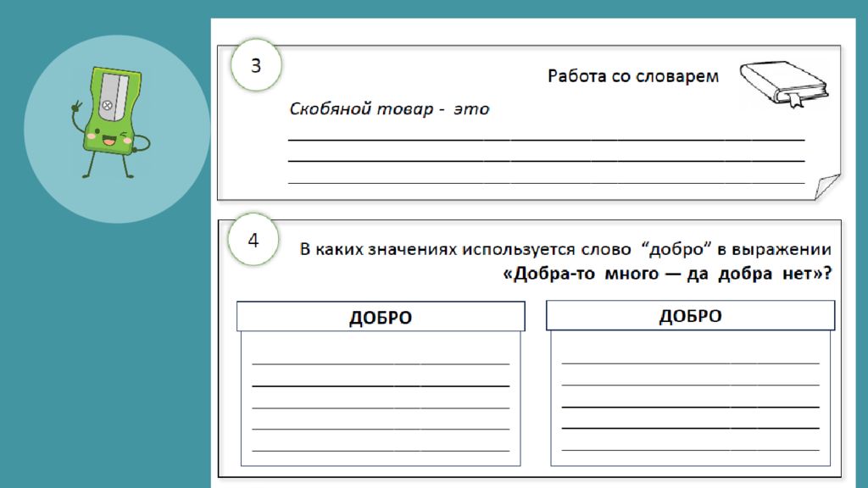Screen dimensions: 868x488
Task: Click the «Работа со словарем» heading
Action: click(x=632, y=77)
